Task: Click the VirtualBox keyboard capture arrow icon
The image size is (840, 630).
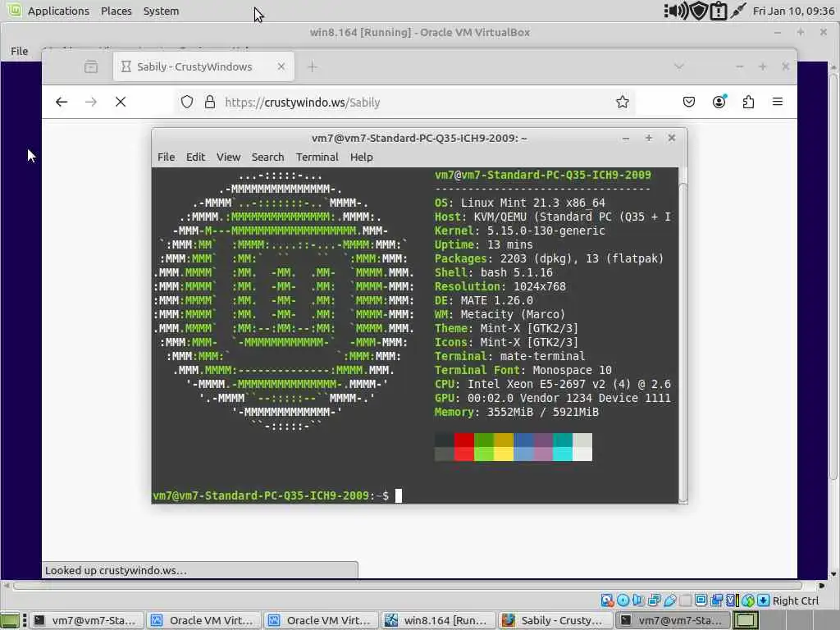Action: pyautogui.click(x=764, y=600)
